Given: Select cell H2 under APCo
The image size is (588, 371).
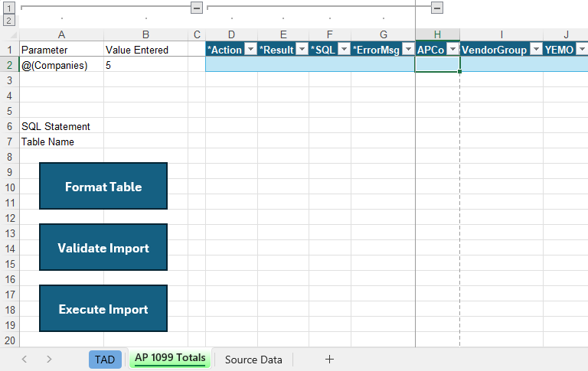Looking at the screenshot, I should (437, 64).
